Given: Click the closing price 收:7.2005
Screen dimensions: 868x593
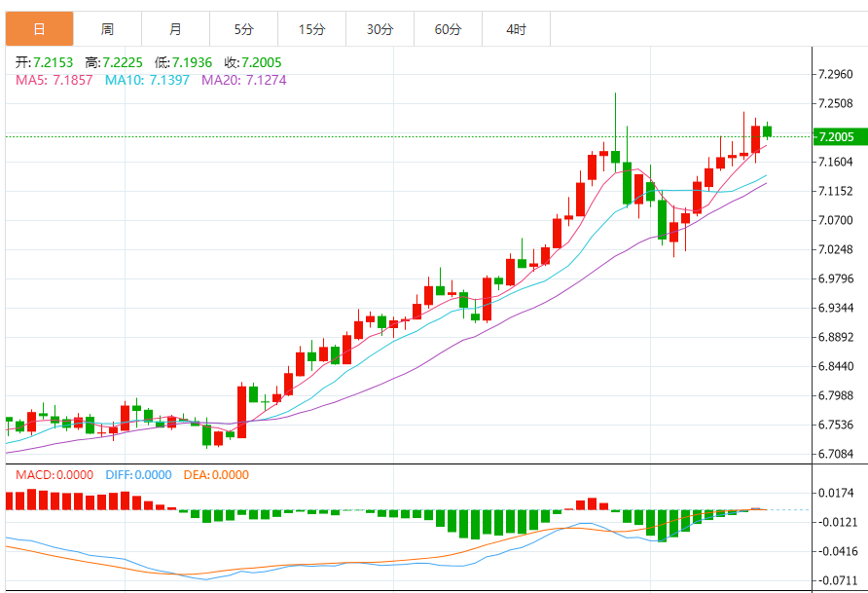Looking at the screenshot, I should pos(253,62).
